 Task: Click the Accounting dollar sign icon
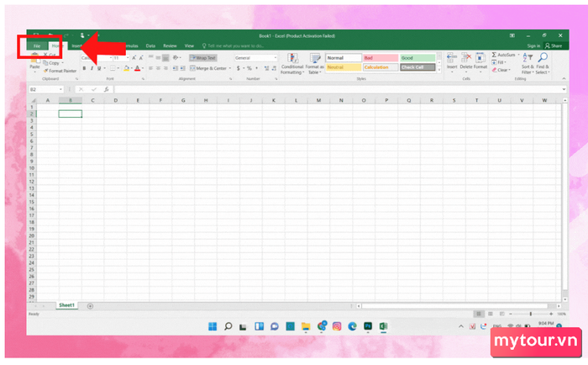click(x=238, y=68)
